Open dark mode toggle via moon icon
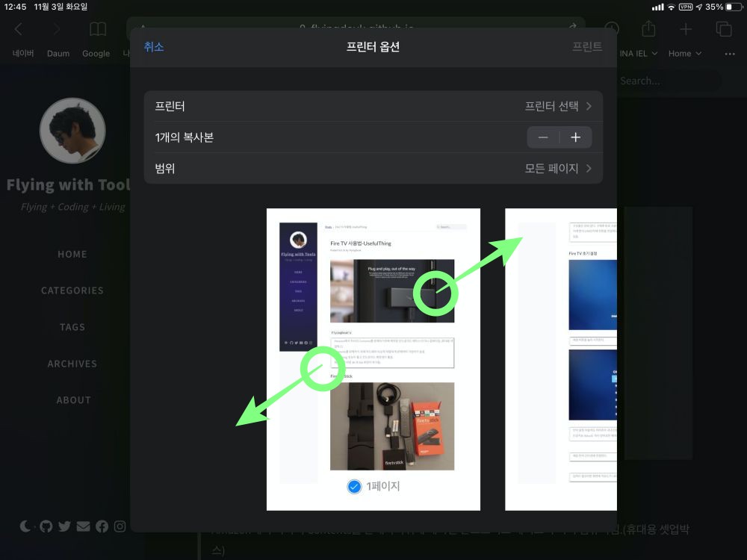Image resolution: width=747 pixels, height=560 pixels. tap(25, 526)
